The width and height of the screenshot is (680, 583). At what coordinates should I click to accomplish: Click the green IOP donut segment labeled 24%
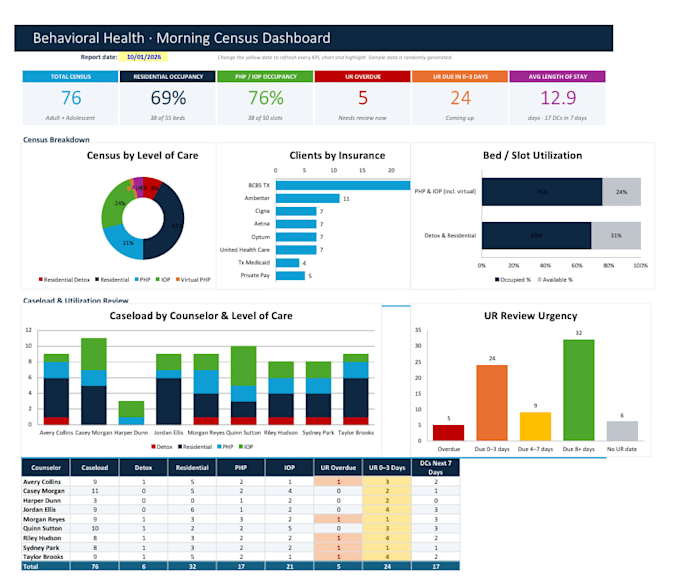[114, 203]
